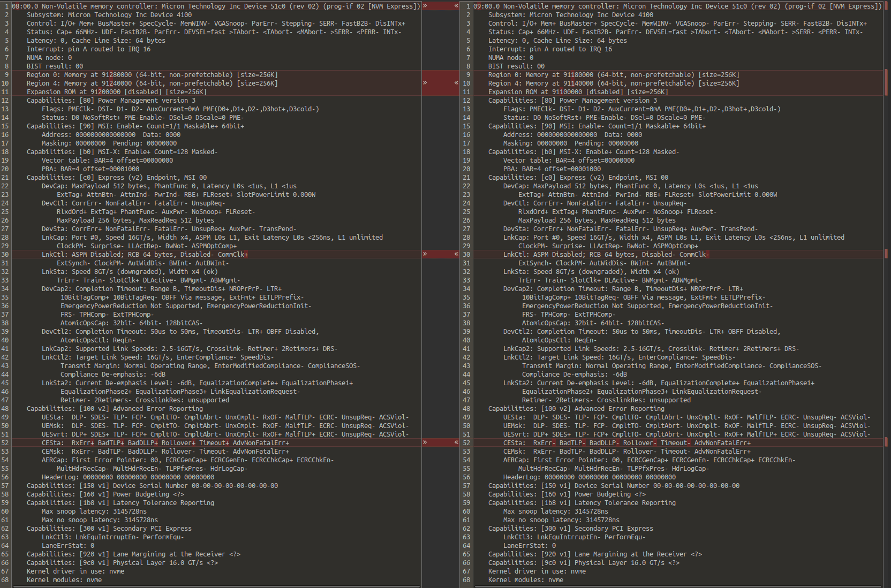The image size is (891, 588).
Task: Jump to line 1 marker in overview stripe
Action: click(x=886, y=6)
